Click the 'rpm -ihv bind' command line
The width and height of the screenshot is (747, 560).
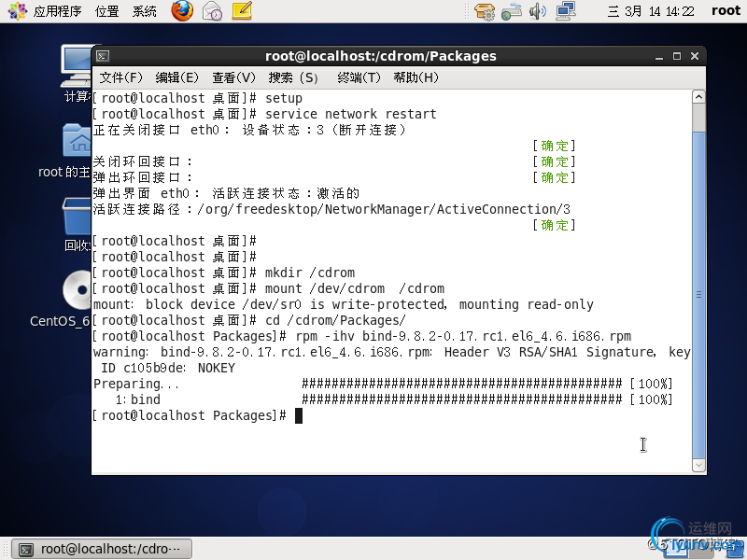362,336
